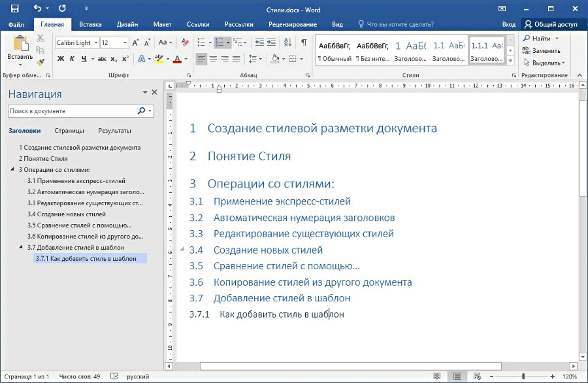Click the Cut scissors icon
This screenshot has height=383, width=588.
[x=41, y=39]
